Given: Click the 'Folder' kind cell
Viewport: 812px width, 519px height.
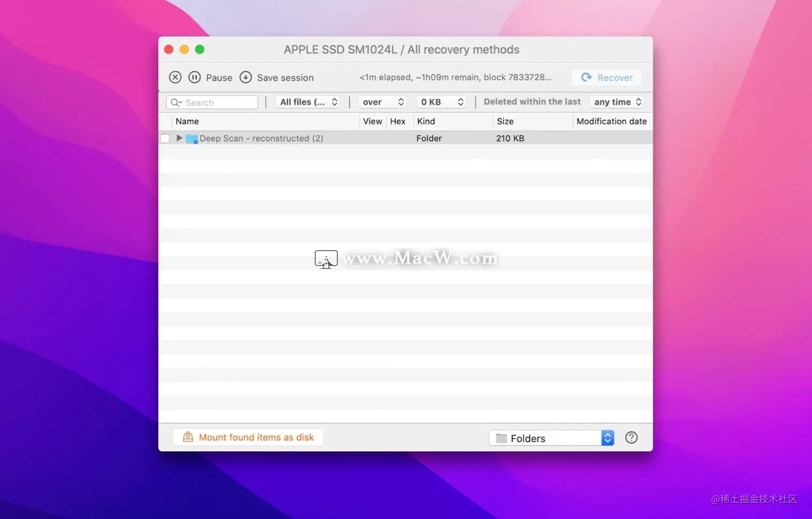Looking at the screenshot, I should click(429, 138).
